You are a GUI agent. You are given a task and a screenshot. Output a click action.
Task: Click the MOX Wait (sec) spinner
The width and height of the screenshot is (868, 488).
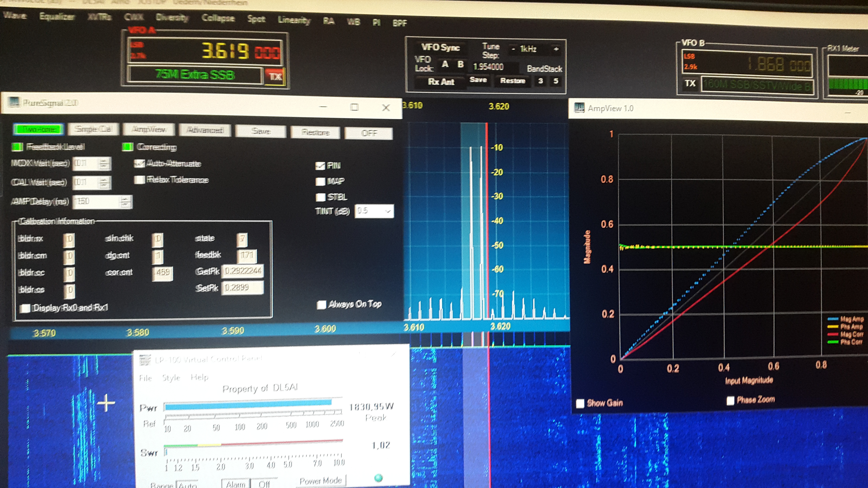tap(92, 164)
